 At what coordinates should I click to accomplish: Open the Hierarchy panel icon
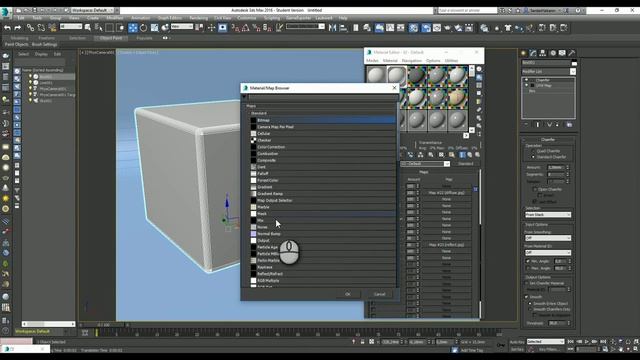click(x=543, y=53)
